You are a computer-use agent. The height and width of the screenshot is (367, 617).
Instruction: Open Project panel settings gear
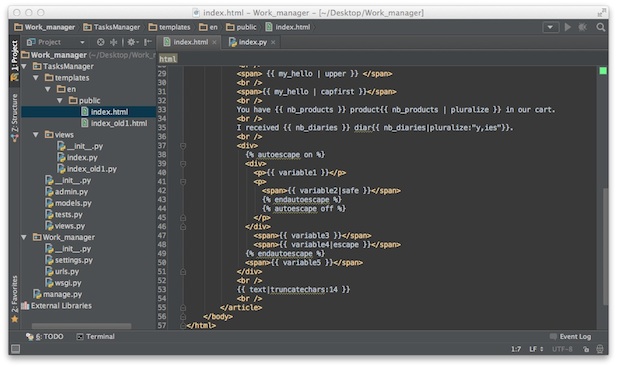pos(132,42)
